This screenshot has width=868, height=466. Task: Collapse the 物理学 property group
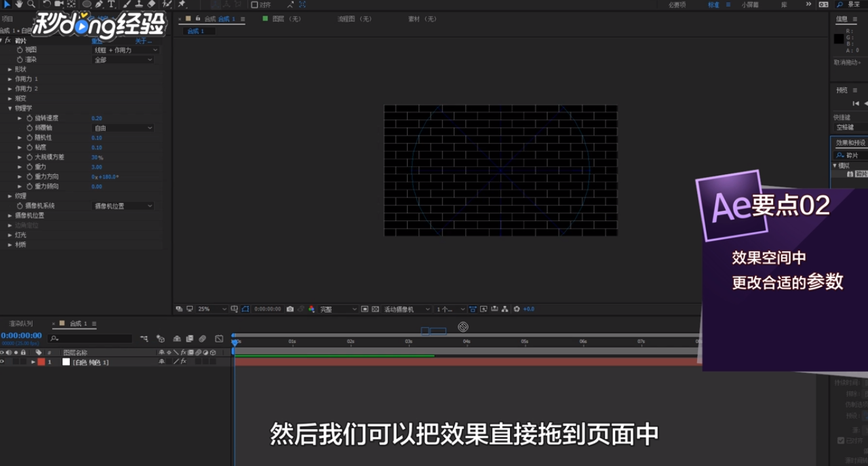[10, 109]
